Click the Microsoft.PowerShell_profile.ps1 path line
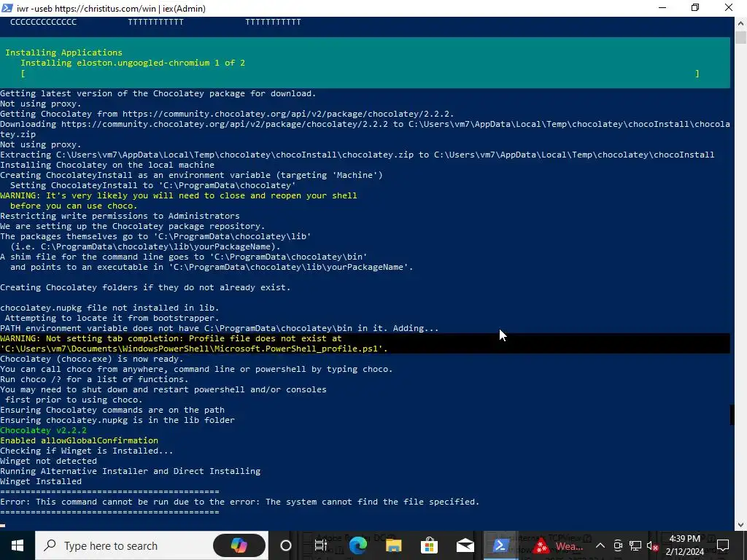The height and width of the screenshot is (560, 747). [x=194, y=349]
